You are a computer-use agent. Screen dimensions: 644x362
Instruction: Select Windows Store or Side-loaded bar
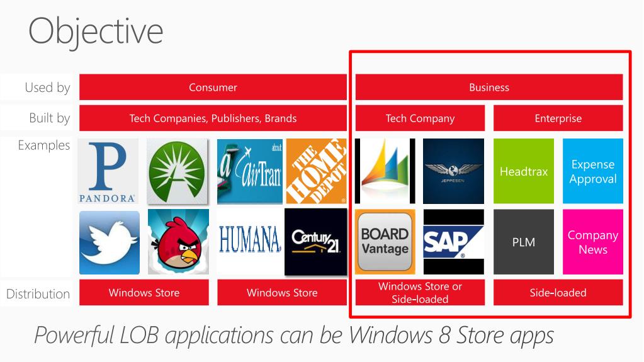(x=420, y=293)
